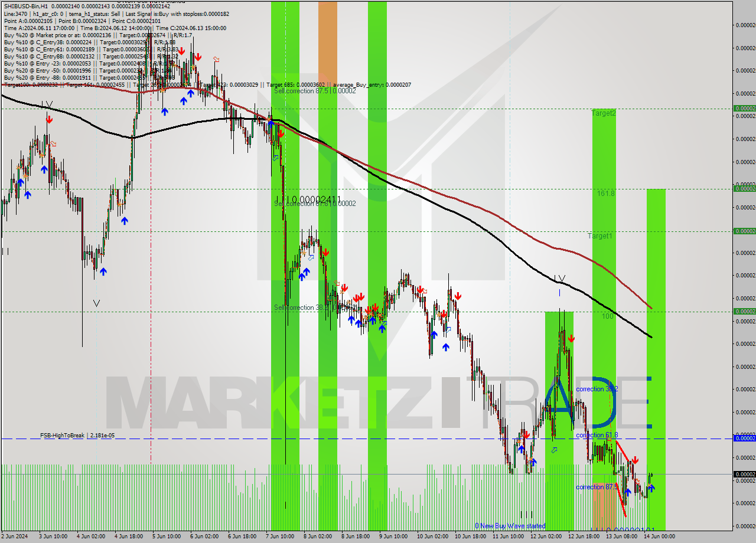This screenshot has width=756, height=543.
Task: Click the '8 Jun 02:00' time label
Action: point(318,537)
